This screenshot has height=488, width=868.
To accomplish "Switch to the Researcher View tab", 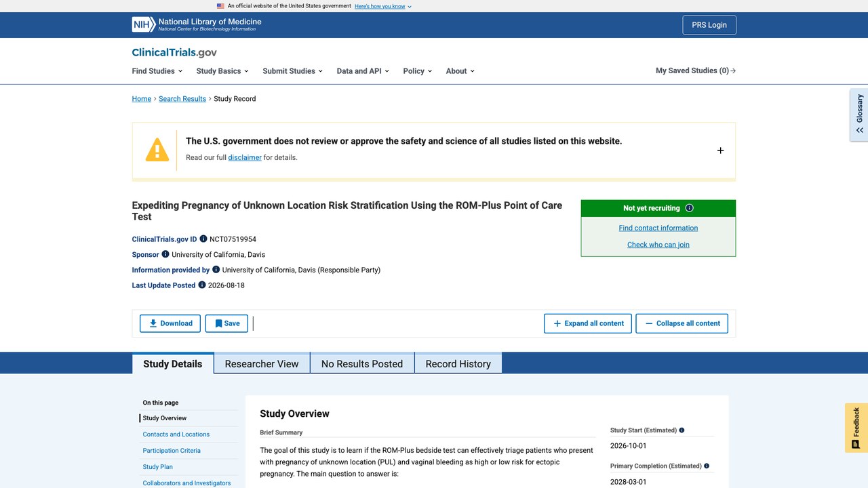I will click(x=262, y=364).
